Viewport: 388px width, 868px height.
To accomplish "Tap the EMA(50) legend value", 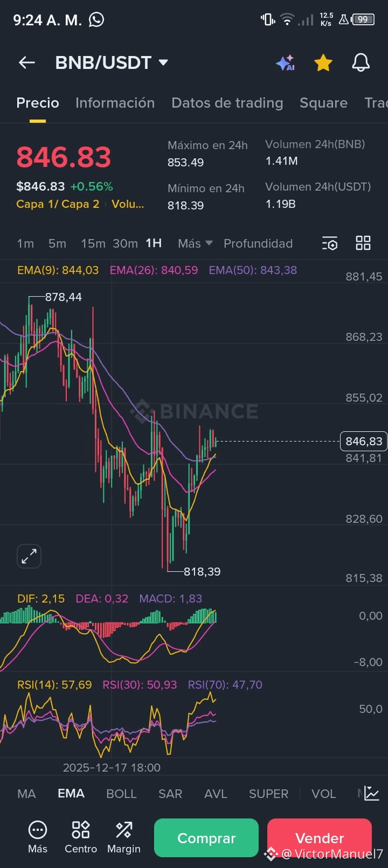I will tap(253, 270).
